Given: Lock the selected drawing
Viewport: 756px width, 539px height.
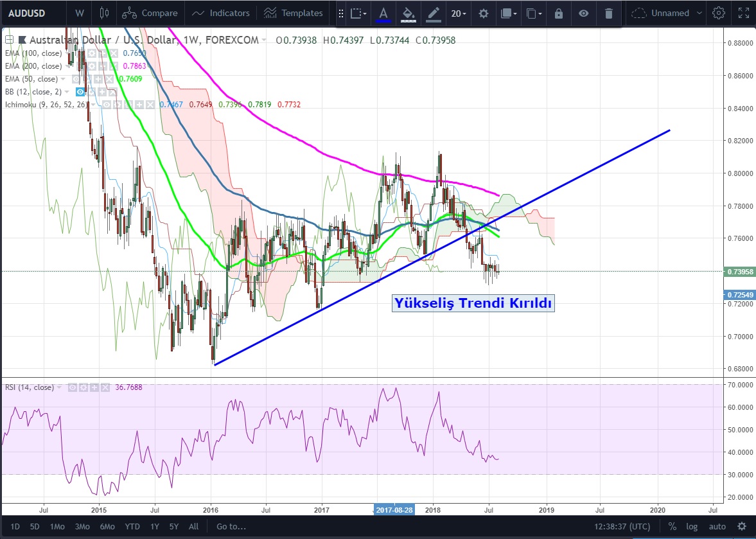Looking at the screenshot, I should pyautogui.click(x=559, y=13).
